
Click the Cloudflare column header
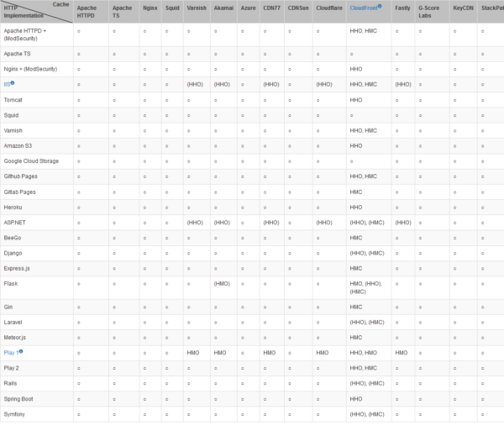329,8
